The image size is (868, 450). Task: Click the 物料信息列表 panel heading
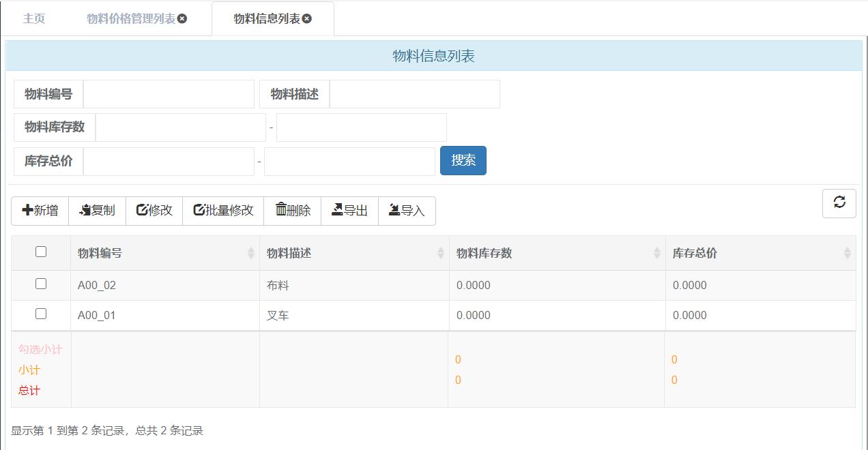tap(434, 56)
